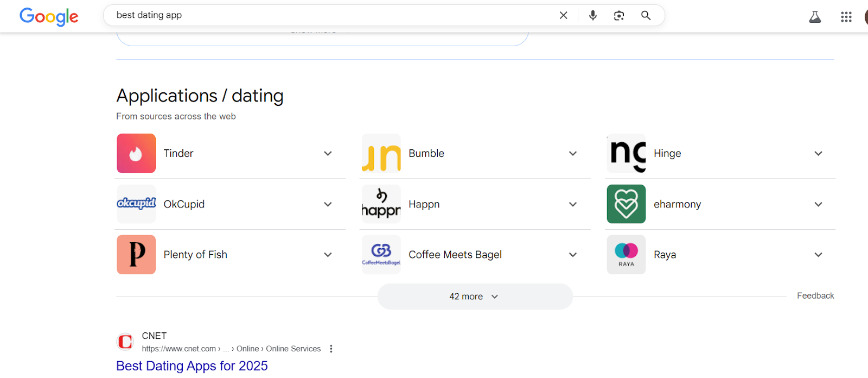Expand the Coffee Meets Bagel chevron

[x=573, y=255]
